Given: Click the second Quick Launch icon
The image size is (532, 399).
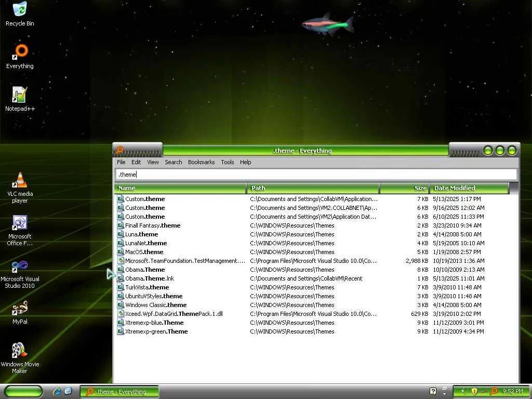Looking at the screenshot, I should point(68,391).
